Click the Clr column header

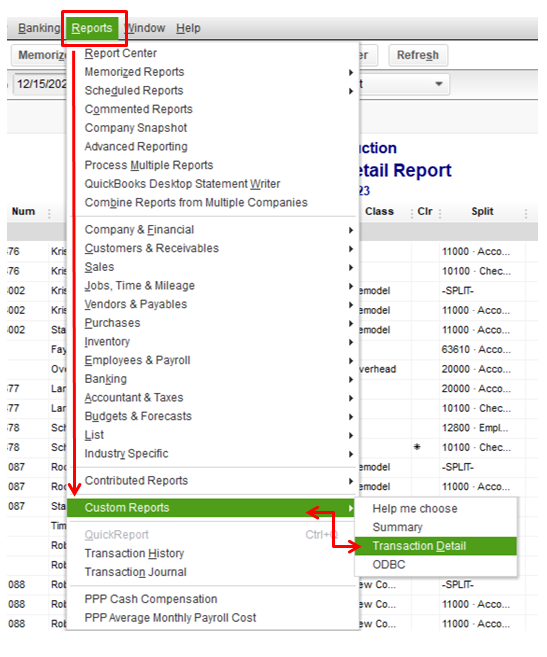tap(425, 212)
